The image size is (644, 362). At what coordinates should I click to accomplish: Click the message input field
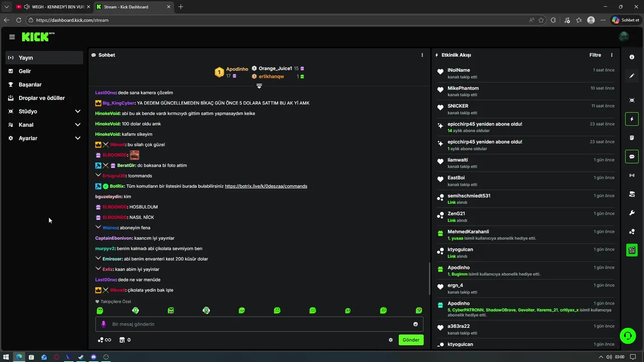tap(259, 324)
